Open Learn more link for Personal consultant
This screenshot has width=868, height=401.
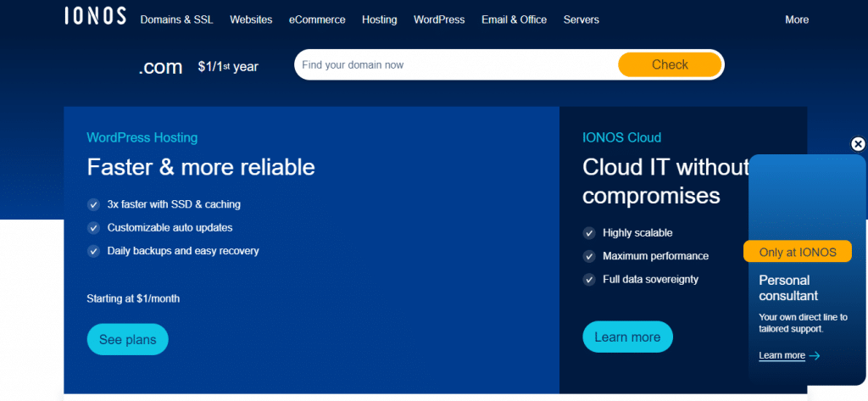tap(782, 355)
